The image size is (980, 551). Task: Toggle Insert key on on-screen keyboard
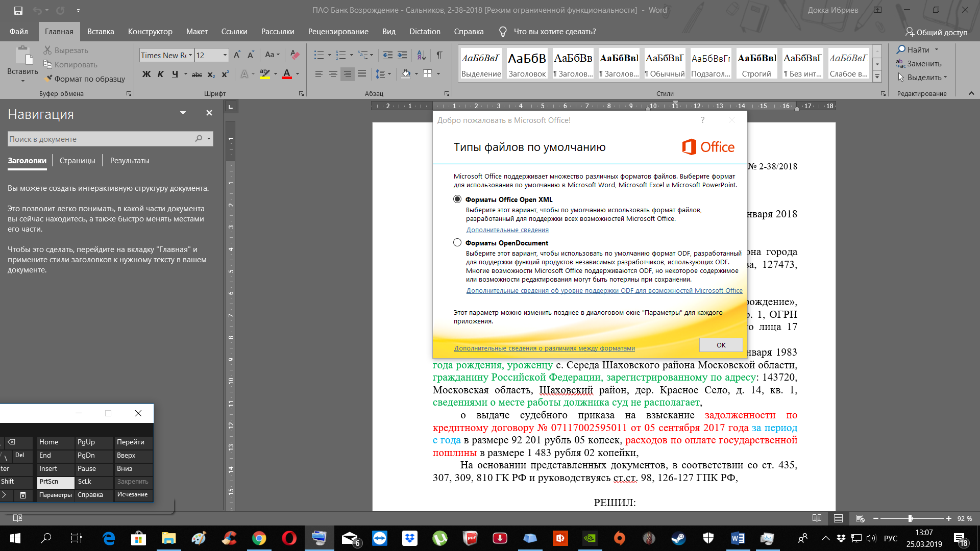56,469
